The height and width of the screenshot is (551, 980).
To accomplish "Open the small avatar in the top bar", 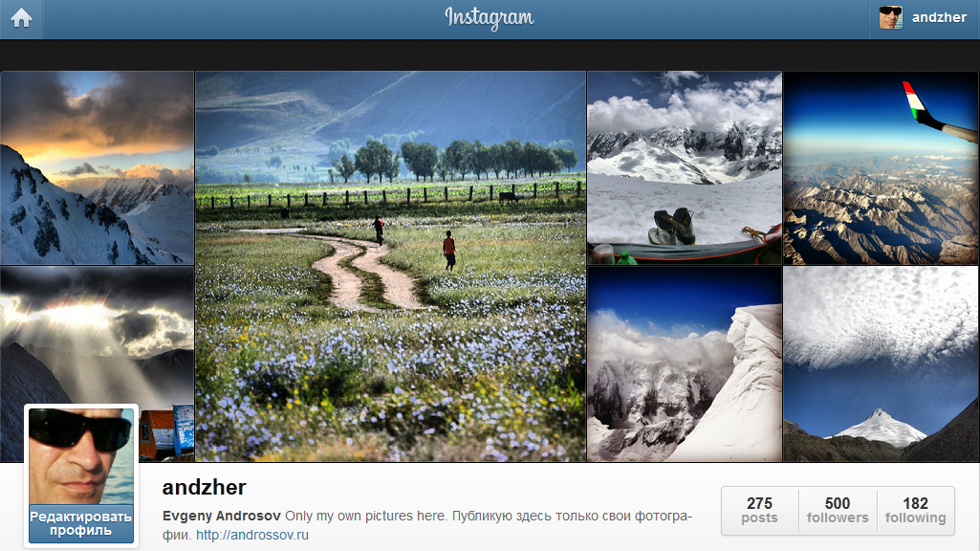I will [x=891, y=17].
